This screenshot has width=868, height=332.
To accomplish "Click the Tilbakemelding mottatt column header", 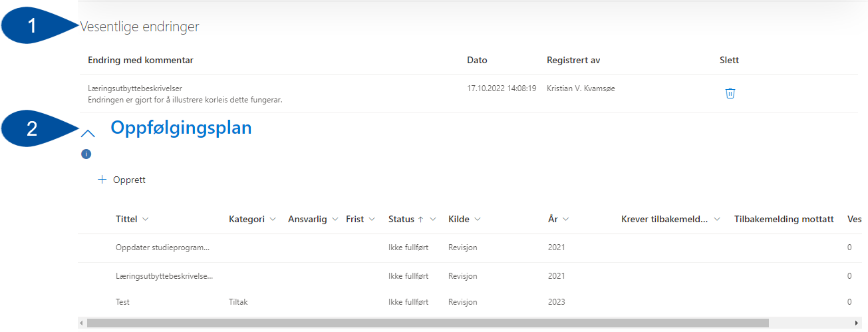I will point(784,220).
